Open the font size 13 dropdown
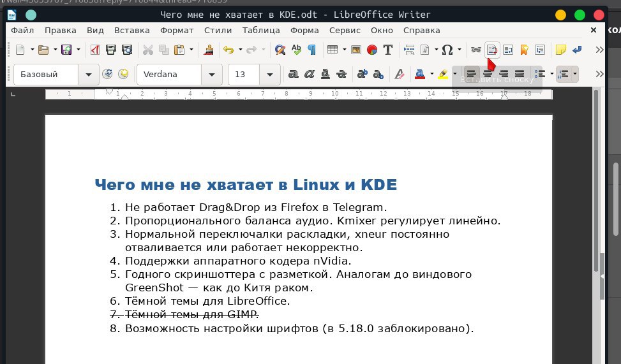Viewport: 621px width, 364px height. pyautogui.click(x=270, y=75)
